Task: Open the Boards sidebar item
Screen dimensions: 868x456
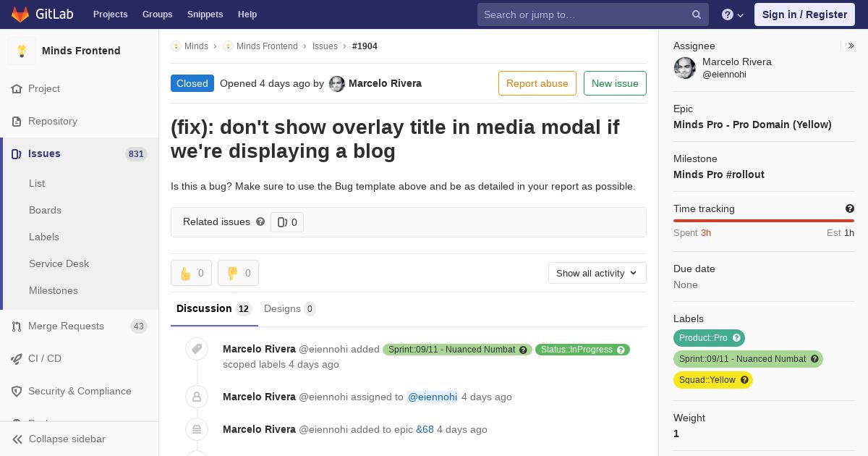Action: click(45, 210)
